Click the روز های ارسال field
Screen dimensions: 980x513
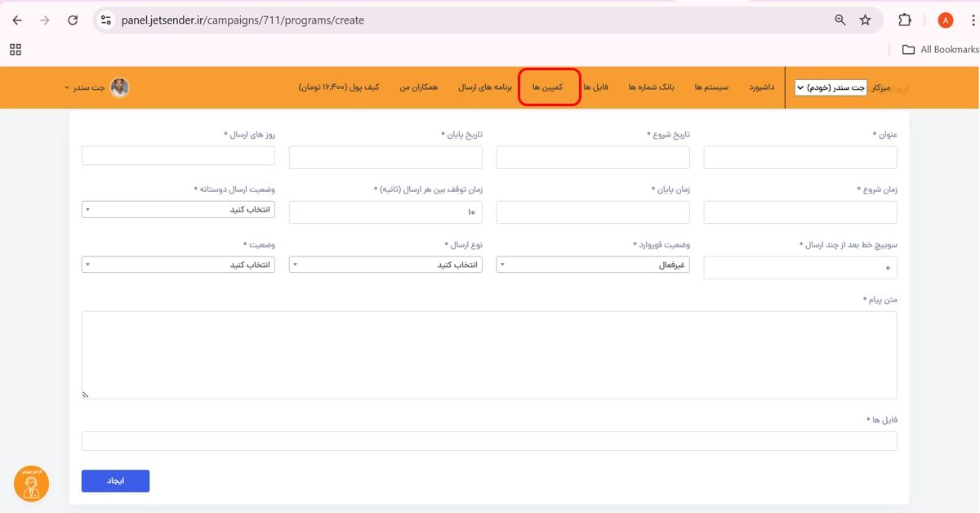(178, 155)
